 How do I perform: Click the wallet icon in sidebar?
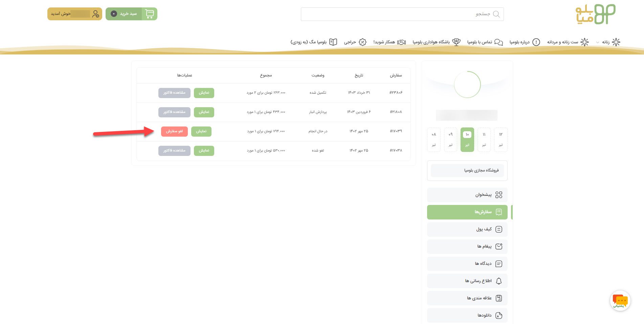tap(498, 229)
